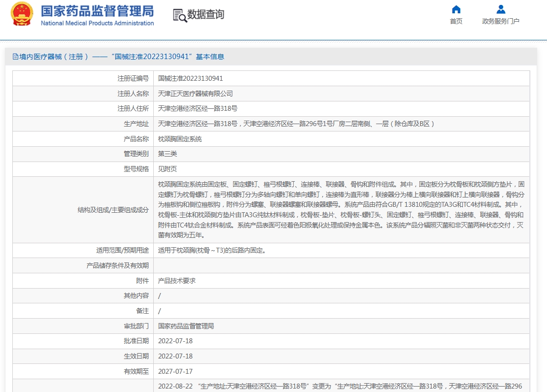
Task: Select the slash value in 备注 row
Action: pyautogui.click(x=160, y=311)
